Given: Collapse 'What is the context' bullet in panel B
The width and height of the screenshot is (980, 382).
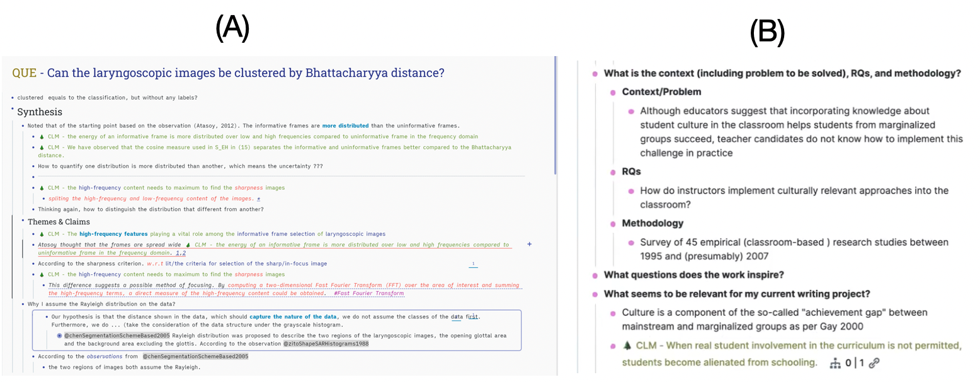Looking at the screenshot, I should (595, 74).
